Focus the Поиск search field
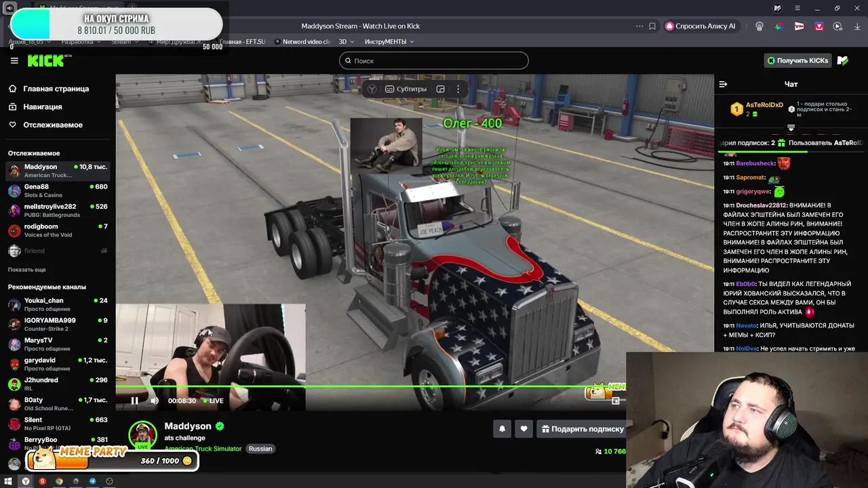Image resolution: width=868 pixels, height=488 pixels. coord(434,60)
